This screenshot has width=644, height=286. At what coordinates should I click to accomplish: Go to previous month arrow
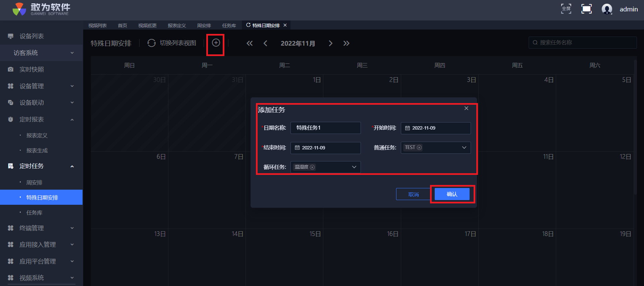[265, 43]
